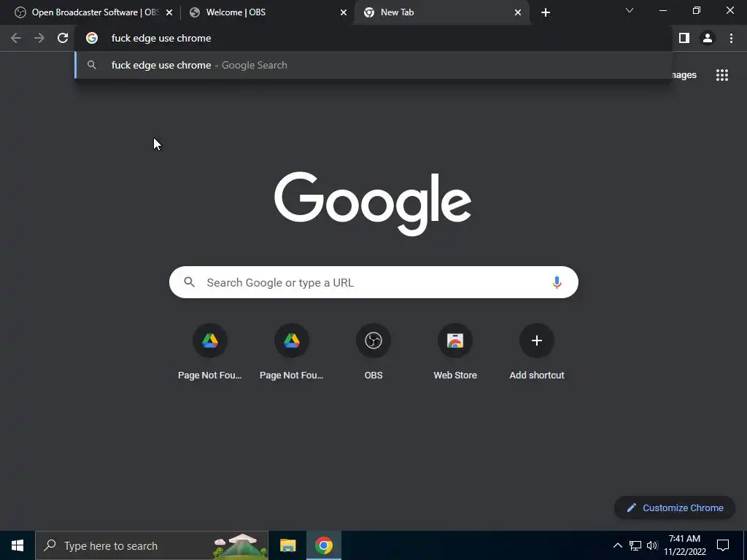747x560 pixels.
Task: Open a new tab with plus
Action: click(546, 12)
